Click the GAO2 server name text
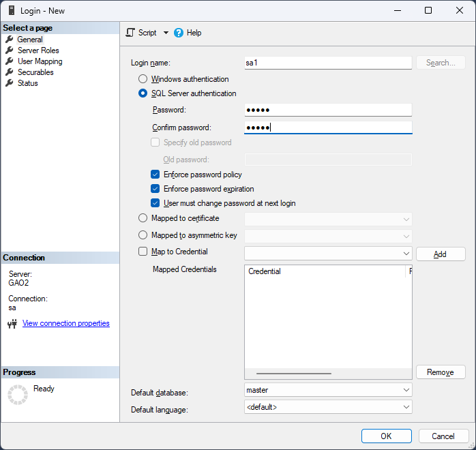The image size is (476, 450). coord(18,283)
